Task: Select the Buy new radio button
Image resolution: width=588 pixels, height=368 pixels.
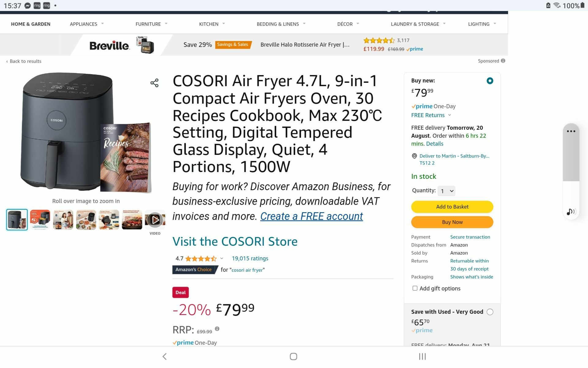Action: [490, 81]
